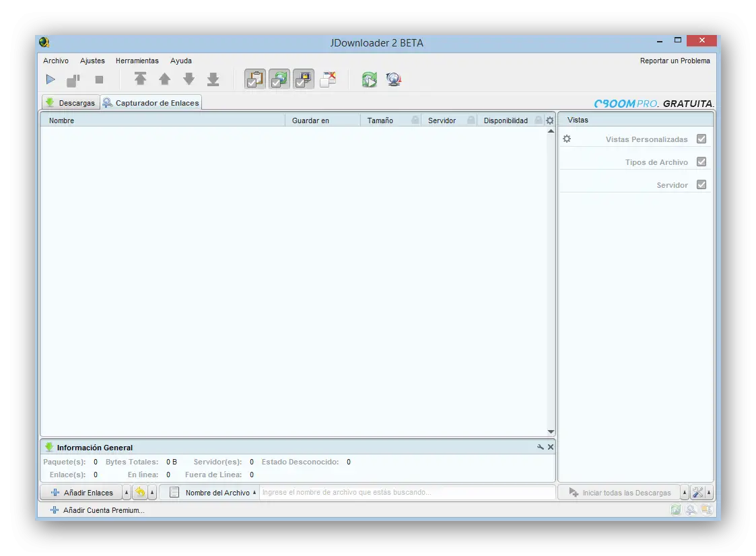The image size is (756, 556).
Task: Open the Ajustes menu
Action: tap(93, 61)
